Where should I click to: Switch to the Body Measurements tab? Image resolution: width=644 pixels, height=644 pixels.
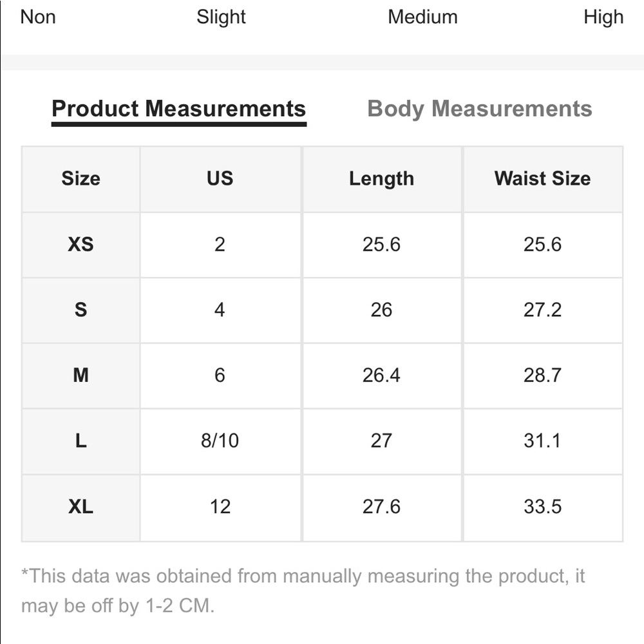point(479,109)
